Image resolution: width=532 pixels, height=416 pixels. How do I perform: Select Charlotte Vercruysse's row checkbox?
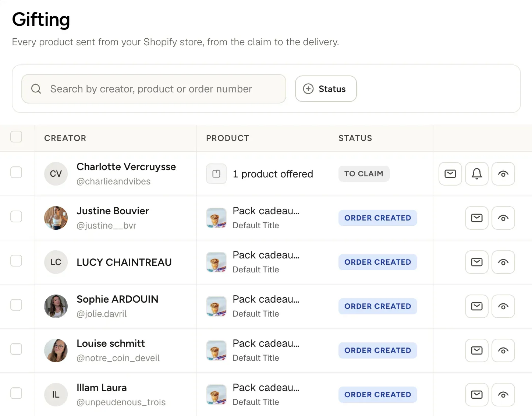pos(16,172)
